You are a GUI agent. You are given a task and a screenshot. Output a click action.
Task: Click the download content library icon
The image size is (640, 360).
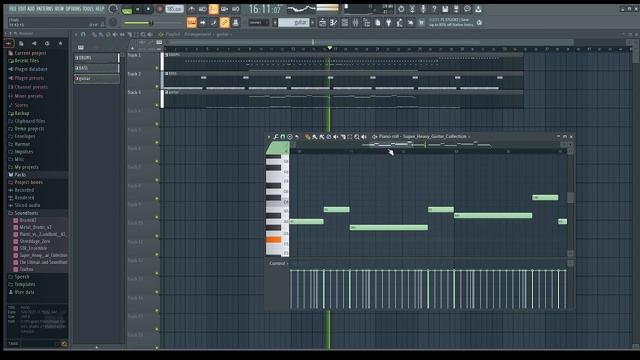[x=478, y=9]
